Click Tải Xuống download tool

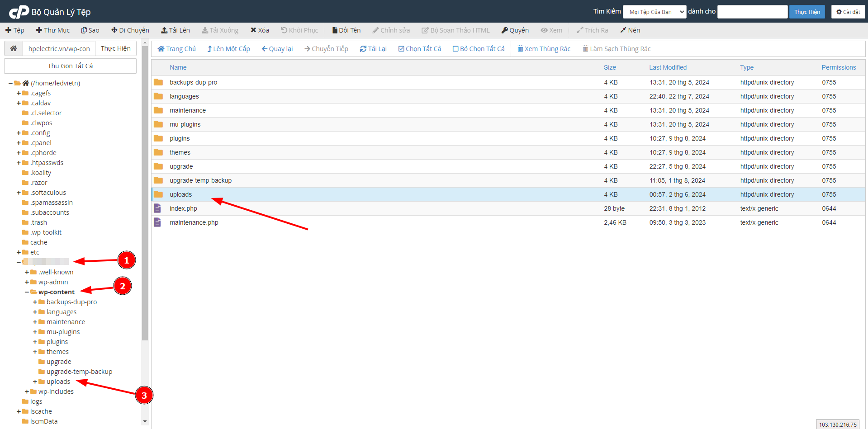220,30
